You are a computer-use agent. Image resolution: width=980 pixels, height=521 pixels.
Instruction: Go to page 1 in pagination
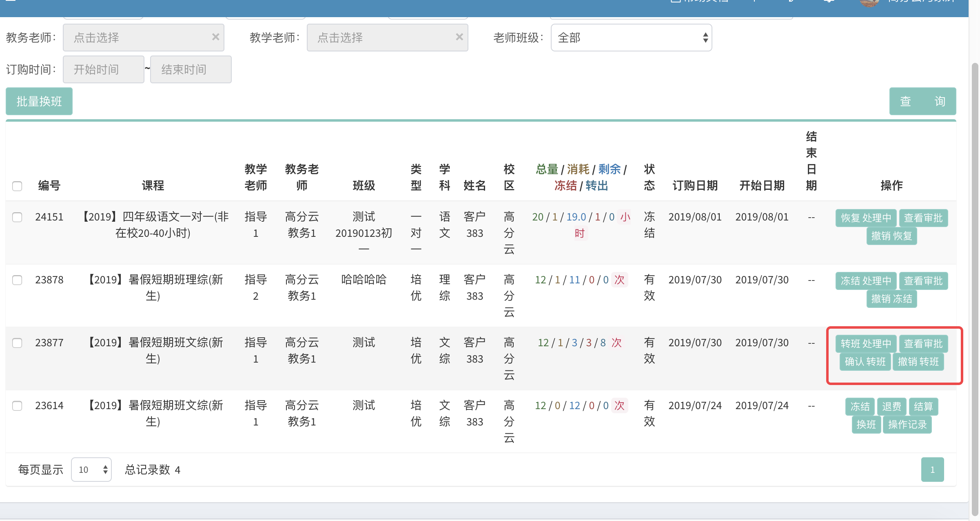click(932, 470)
